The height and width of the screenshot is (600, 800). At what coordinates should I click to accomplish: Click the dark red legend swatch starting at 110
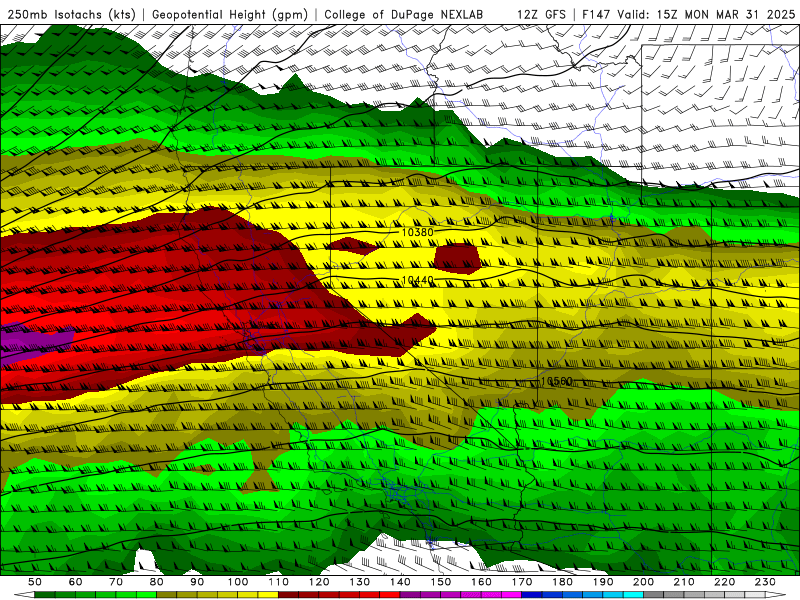pos(288,594)
